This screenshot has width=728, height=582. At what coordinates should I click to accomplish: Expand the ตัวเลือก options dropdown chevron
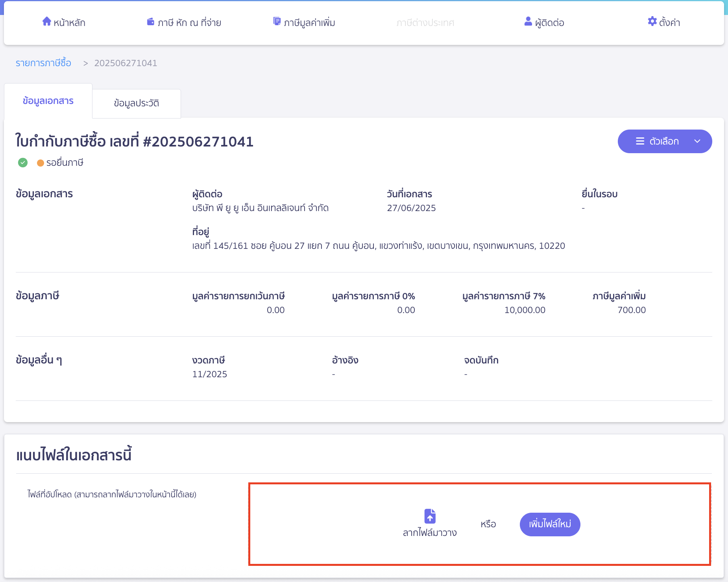click(x=698, y=141)
